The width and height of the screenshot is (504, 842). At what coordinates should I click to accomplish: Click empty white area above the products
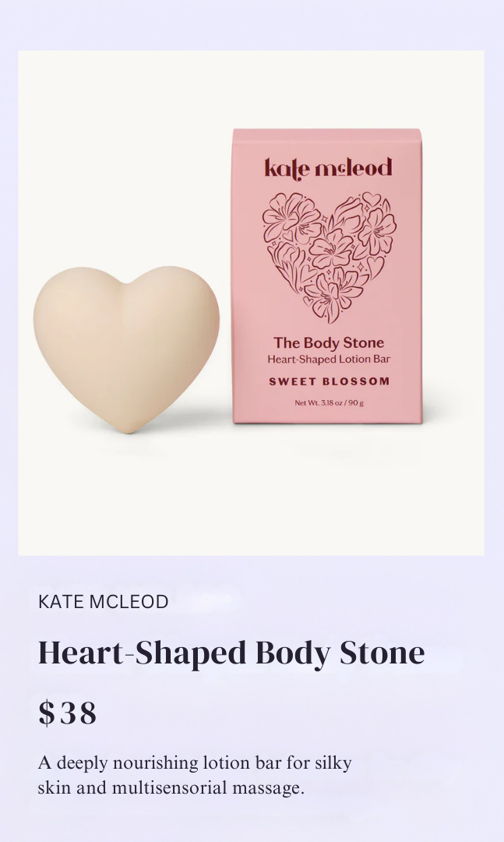(x=251, y=89)
